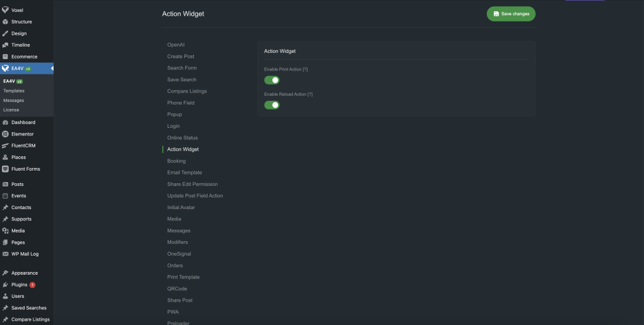Viewport: 644px width, 325px height.
Task: Go to the License submenu link
Action: [11, 110]
